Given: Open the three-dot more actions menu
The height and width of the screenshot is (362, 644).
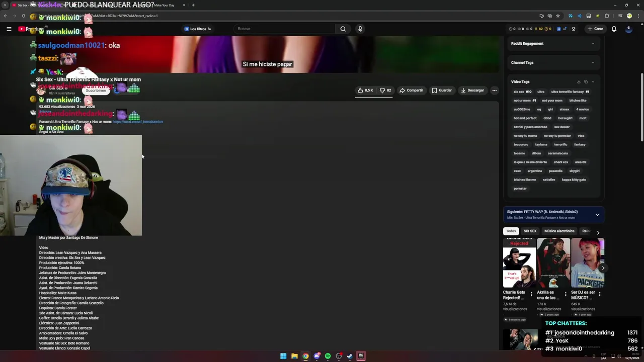Looking at the screenshot, I should pos(495,90).
